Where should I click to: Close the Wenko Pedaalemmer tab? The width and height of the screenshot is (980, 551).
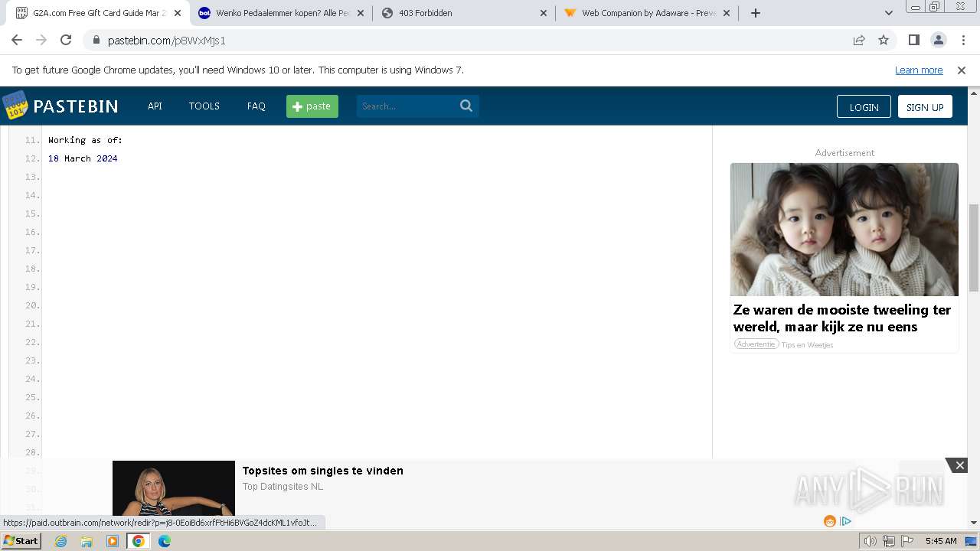pyautogui.click(x=361, y=13)
